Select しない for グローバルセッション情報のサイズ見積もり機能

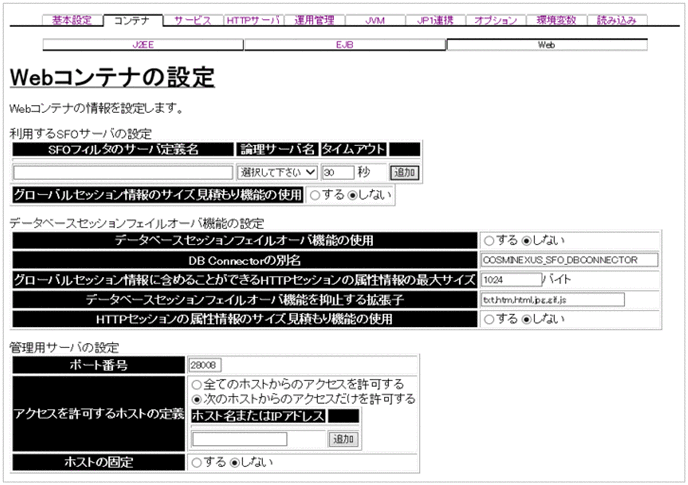(x=352, y=196)
